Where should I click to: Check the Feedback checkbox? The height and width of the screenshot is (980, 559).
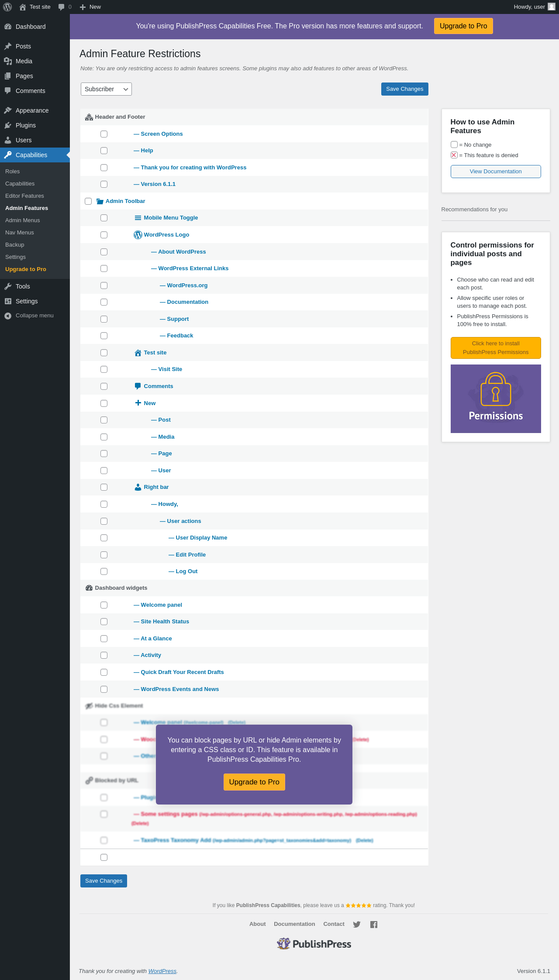104,336
